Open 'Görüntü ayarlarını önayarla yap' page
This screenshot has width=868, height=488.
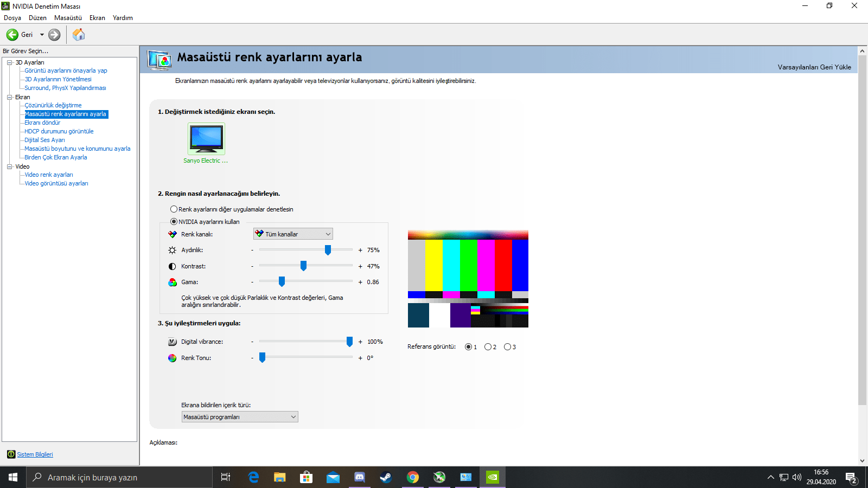pos(66,70)
